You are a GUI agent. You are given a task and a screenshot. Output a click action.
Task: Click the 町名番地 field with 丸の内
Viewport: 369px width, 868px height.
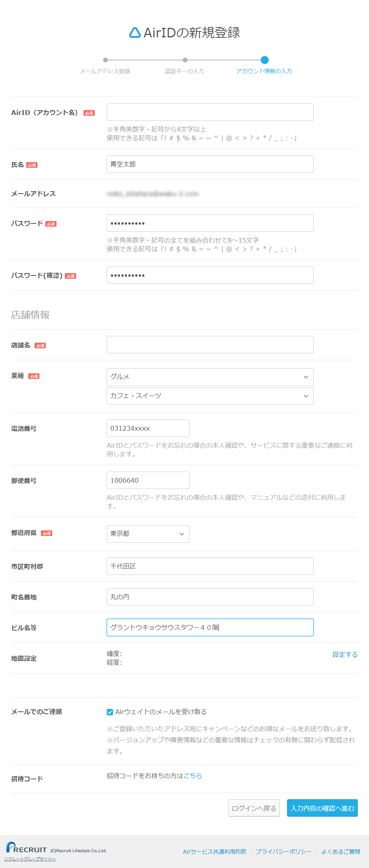click(x=210, y=597)
